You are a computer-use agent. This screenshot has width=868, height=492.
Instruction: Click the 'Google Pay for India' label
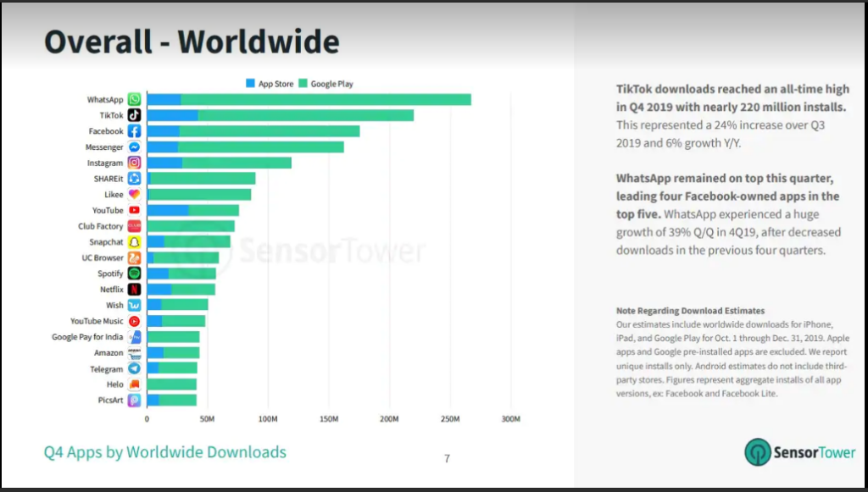pos(87,337)
